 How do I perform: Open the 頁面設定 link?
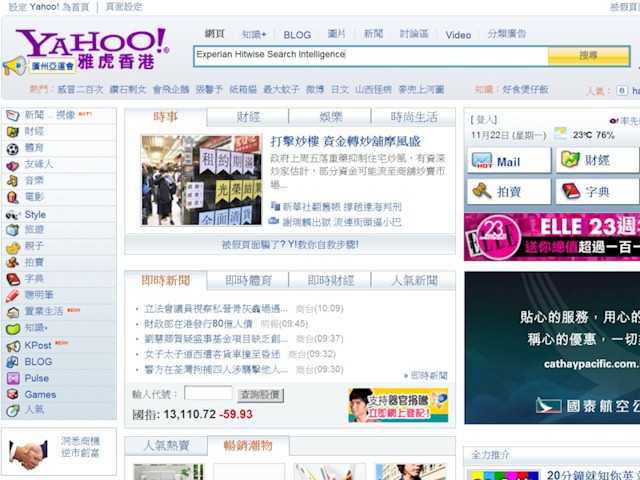point(124,7)
